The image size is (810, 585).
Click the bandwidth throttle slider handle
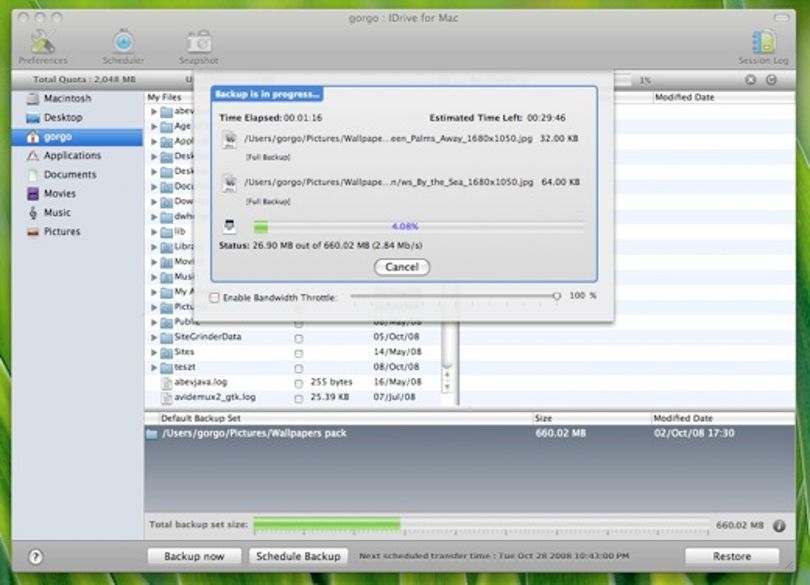point(556,296)
